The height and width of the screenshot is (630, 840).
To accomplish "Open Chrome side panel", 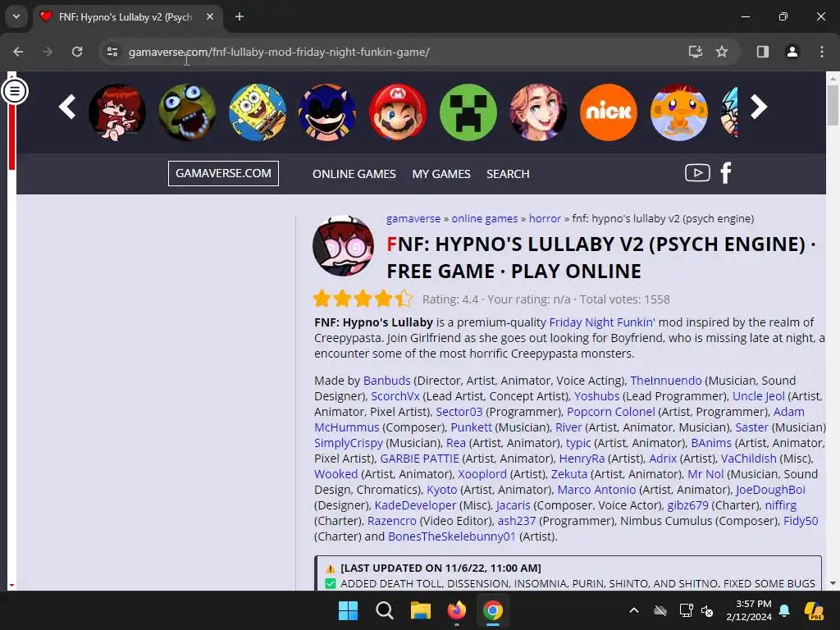I will point(762,52).
